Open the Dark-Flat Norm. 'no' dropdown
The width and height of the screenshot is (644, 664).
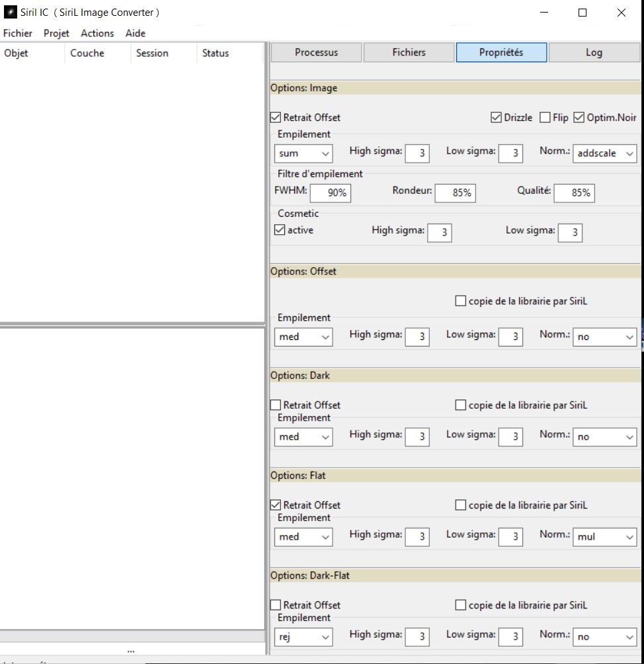coord(604,637)
